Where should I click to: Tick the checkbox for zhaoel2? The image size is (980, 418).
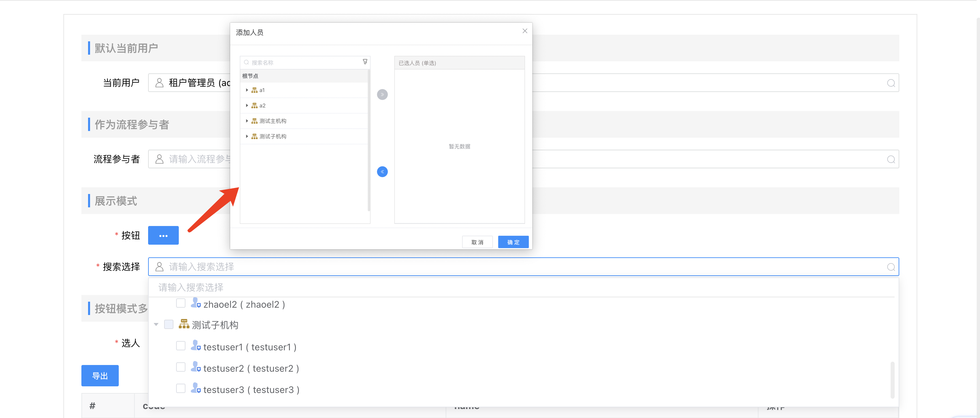181,303
